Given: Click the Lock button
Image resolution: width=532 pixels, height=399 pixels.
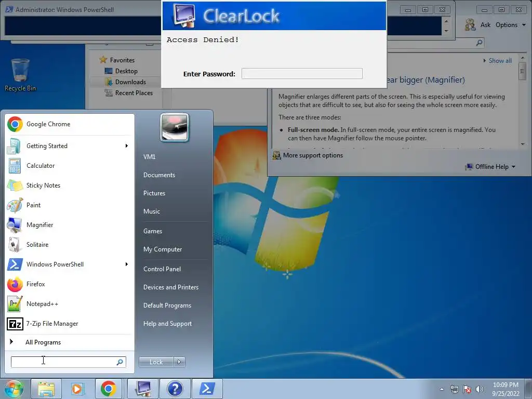Looking at the screenshot, I should click(156, 362).
